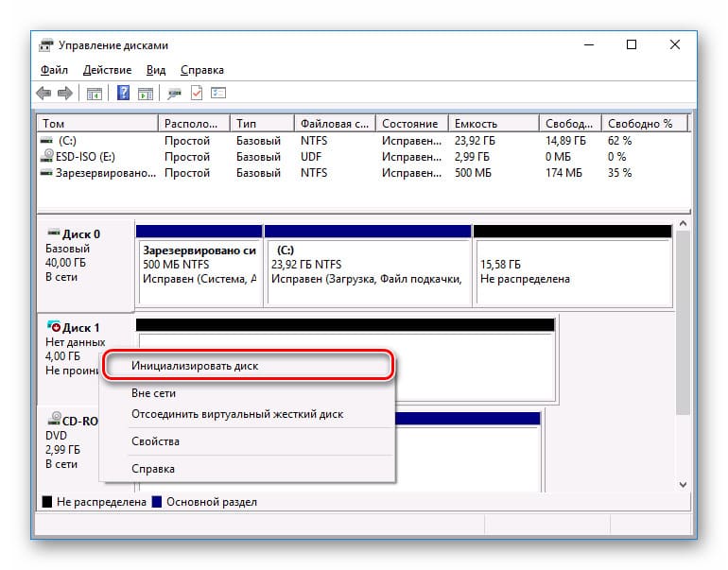Toggle the action pane toolbar icon

point(146,94)
